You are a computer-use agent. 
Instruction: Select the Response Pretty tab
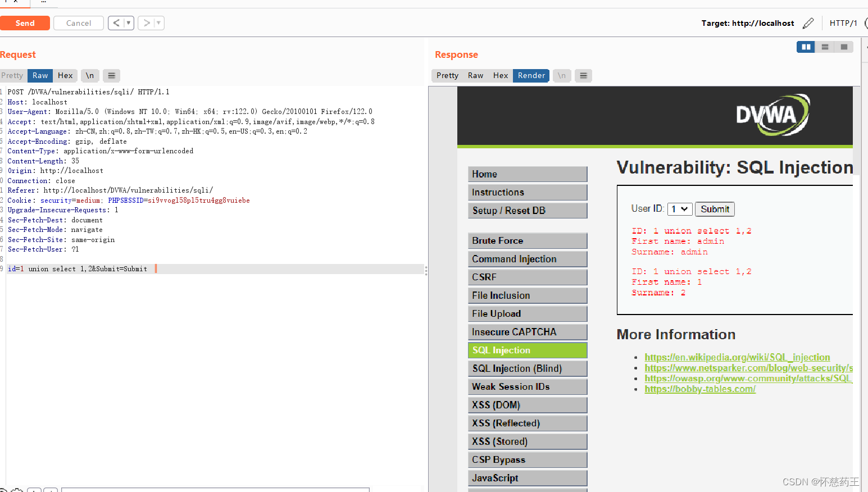click(447, 75)
